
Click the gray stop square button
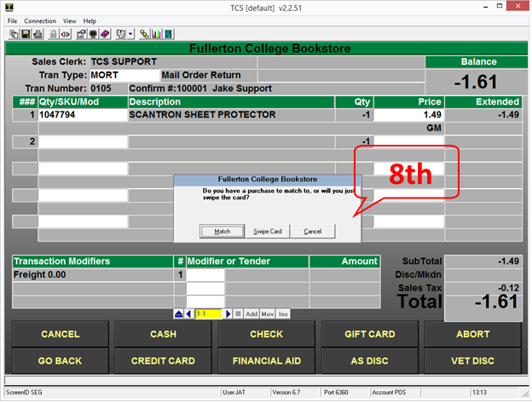[x=238, y=314]
